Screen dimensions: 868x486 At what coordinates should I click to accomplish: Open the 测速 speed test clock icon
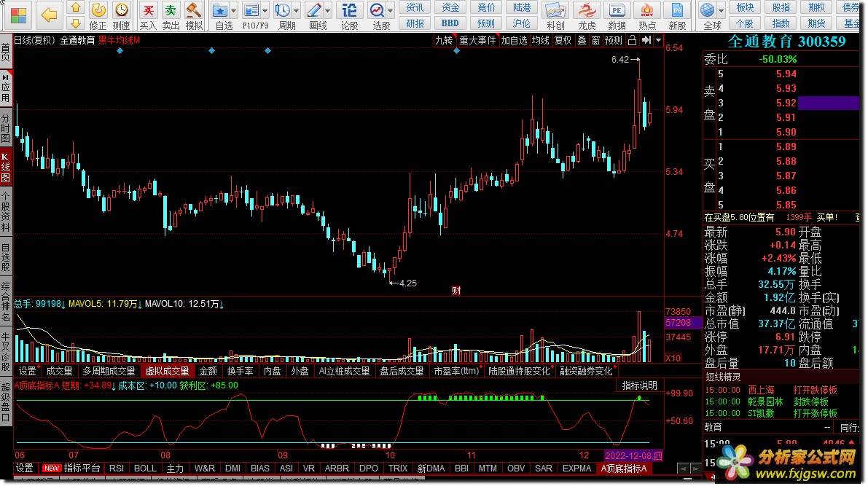point(121,10)
